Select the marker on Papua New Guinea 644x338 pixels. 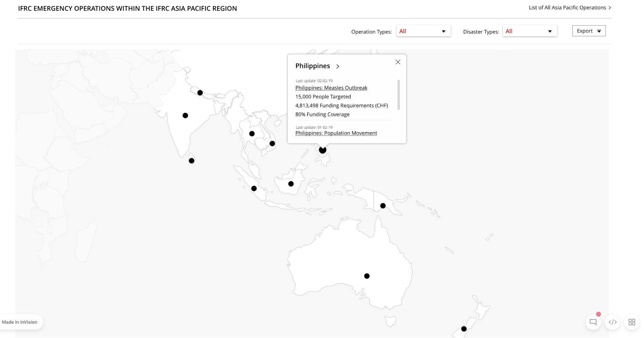383,206
